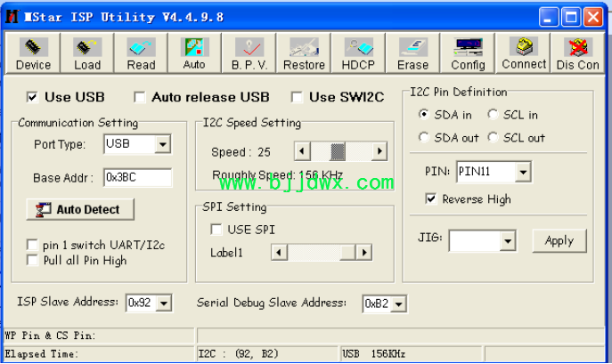Select the Erase toolbar icon

click(x=412, y=53)
